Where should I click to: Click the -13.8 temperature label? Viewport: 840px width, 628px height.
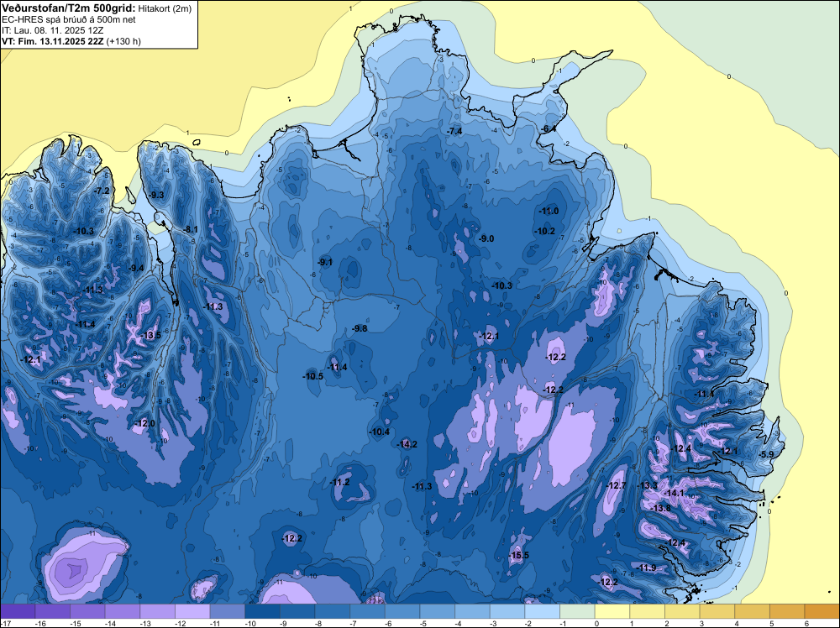click(x=660, y=509)
